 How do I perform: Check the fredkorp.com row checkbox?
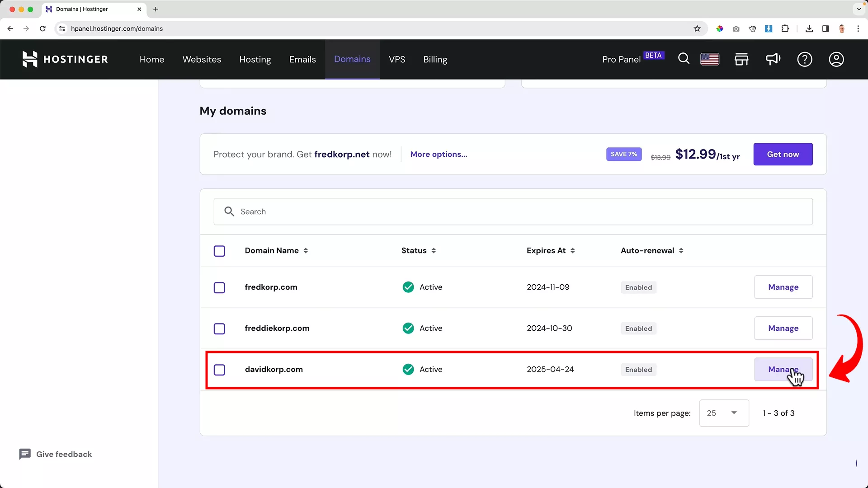point(219,287)
